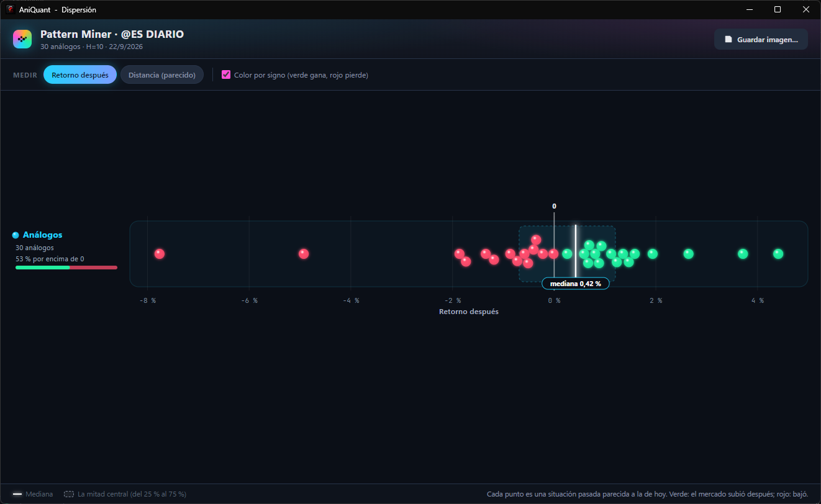821x504 pixels.
Task: Click the red dot near -5 %
Action: (304, 254)
